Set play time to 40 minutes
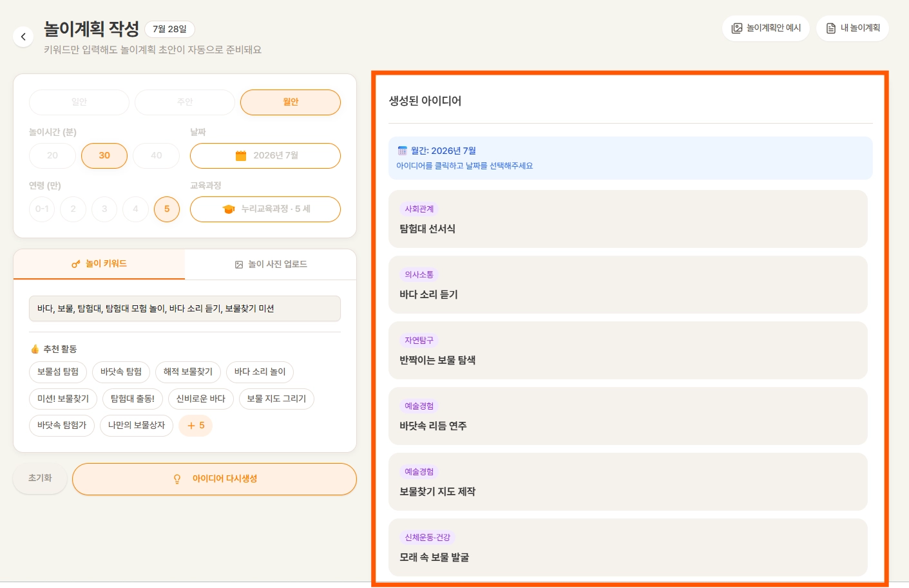Screen dimensions: 909x588 point(157,156)
